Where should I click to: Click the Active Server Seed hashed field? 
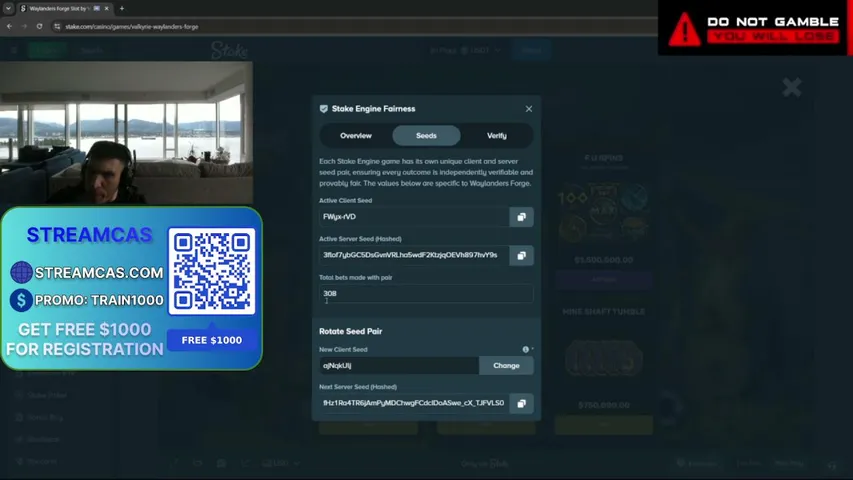pyautogui.click(x=414, y=255)
